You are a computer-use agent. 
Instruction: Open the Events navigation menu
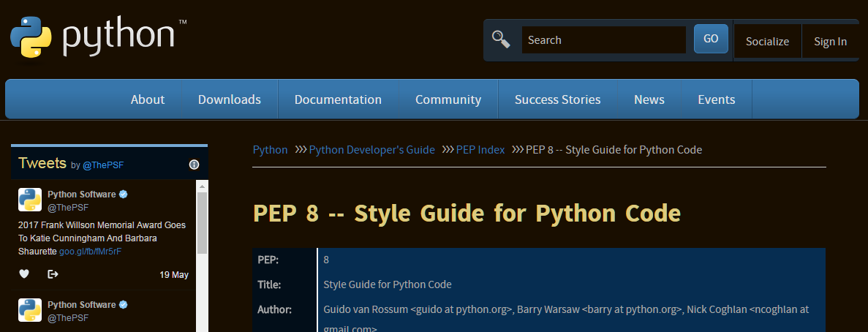(717, 99)
